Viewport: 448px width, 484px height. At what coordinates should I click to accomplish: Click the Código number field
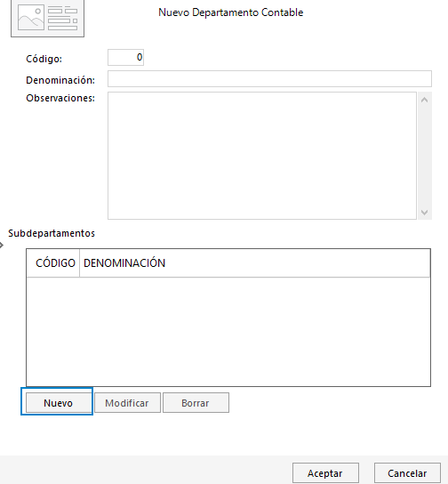[x=125, y=58]
